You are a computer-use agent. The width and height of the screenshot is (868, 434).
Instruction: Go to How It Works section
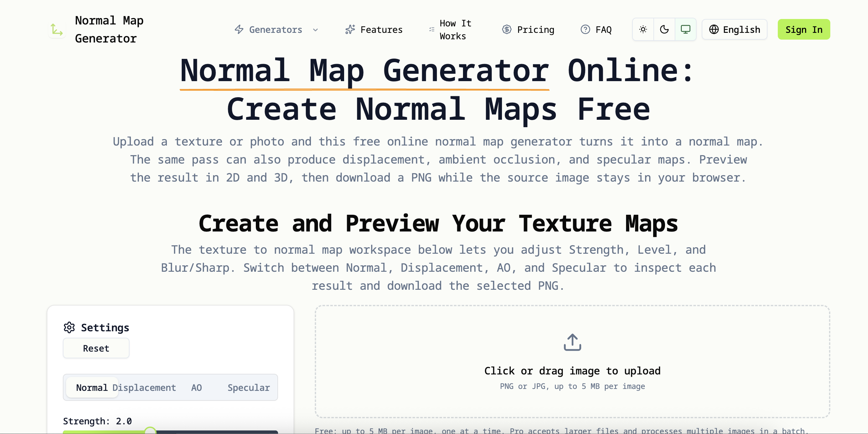pyautogui.click(x=450, y=30)
